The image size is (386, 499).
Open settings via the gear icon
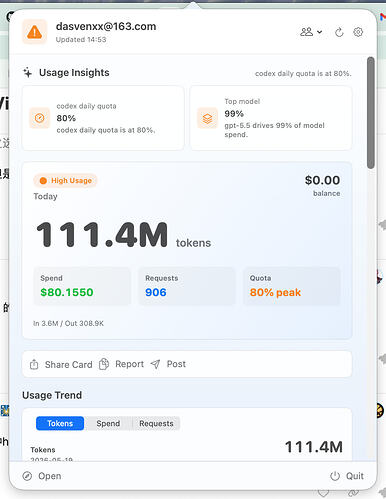(x=358, y=32)
